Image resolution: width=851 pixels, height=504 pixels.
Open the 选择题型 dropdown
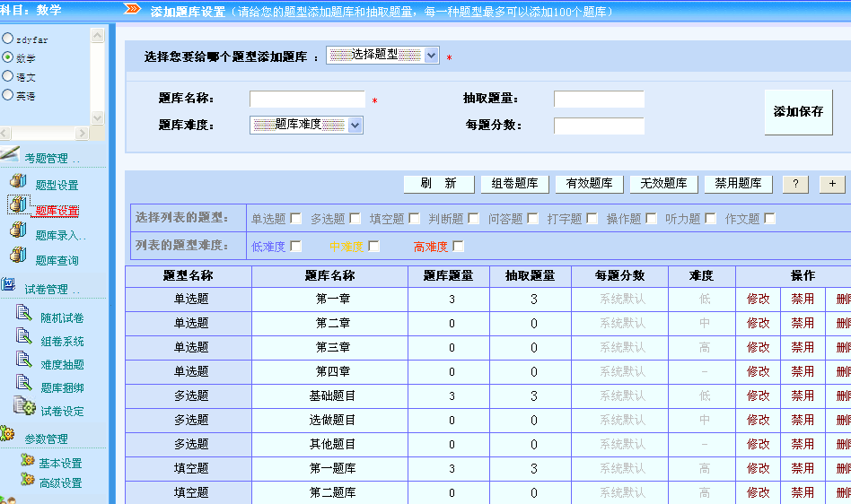coord(382,56)
